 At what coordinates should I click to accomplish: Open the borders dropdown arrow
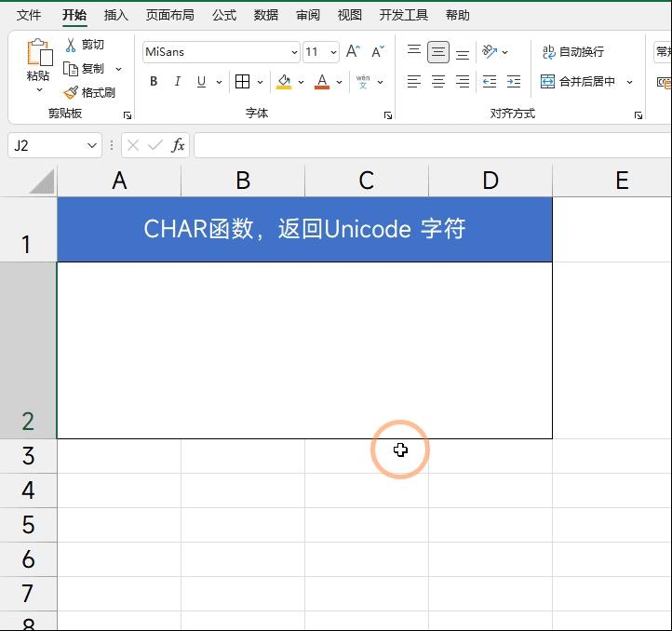[260, 82]
